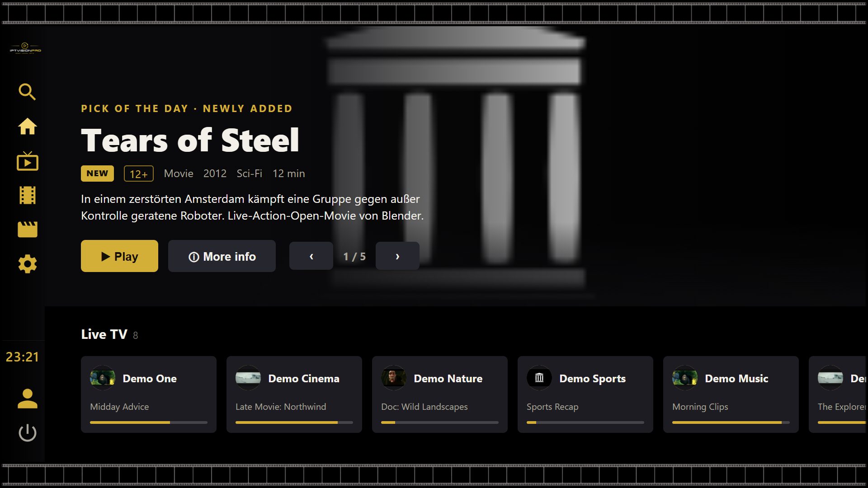
Task: Click the Sci-Fi genre label
Action: coord(249,174)
